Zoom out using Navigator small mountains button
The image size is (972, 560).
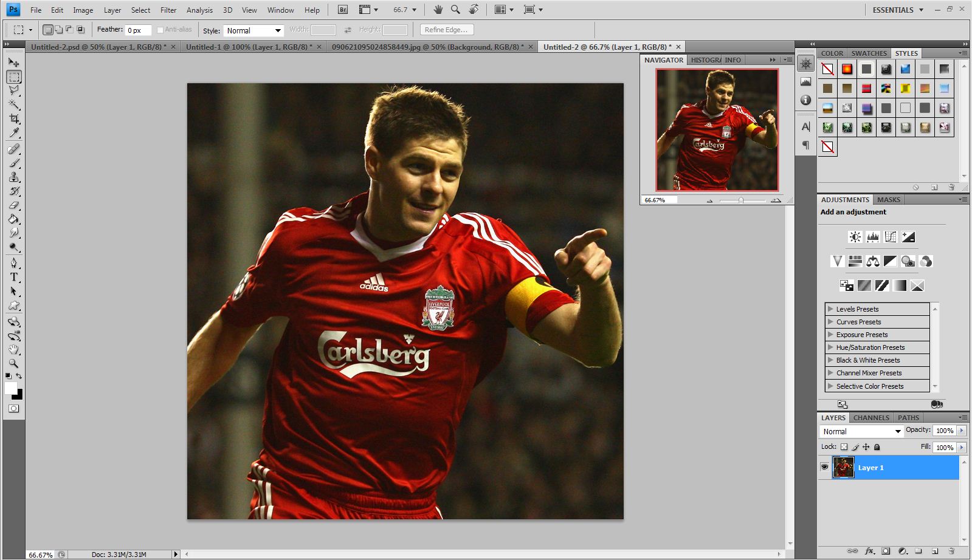[709, 200]
